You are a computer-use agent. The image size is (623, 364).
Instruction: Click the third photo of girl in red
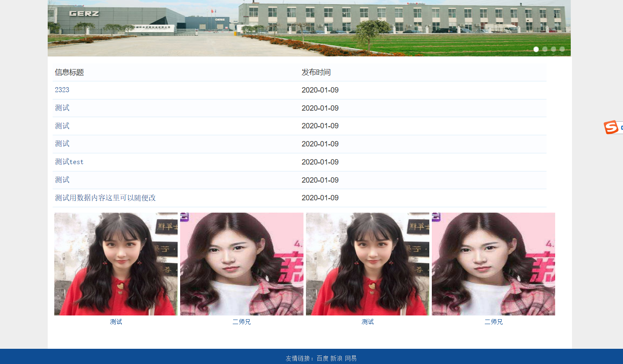coord(368,264)
